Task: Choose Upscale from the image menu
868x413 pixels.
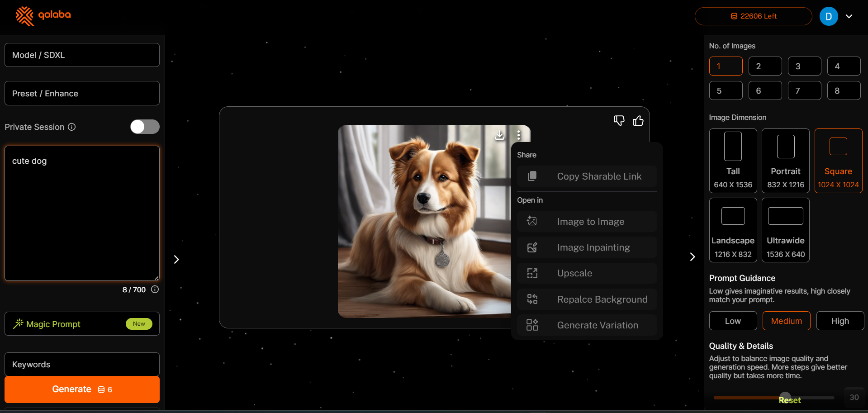Action: [587, 273]
